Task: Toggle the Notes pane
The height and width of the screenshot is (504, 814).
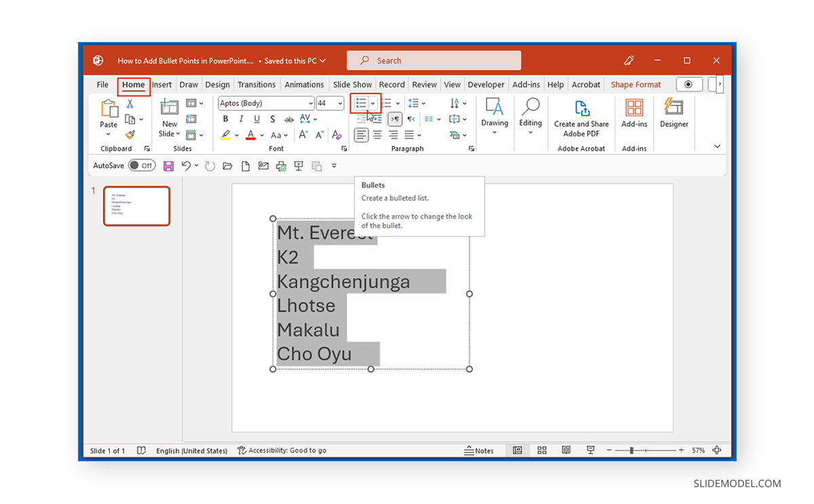Action: pyautogui.click(x=479, y=450)
